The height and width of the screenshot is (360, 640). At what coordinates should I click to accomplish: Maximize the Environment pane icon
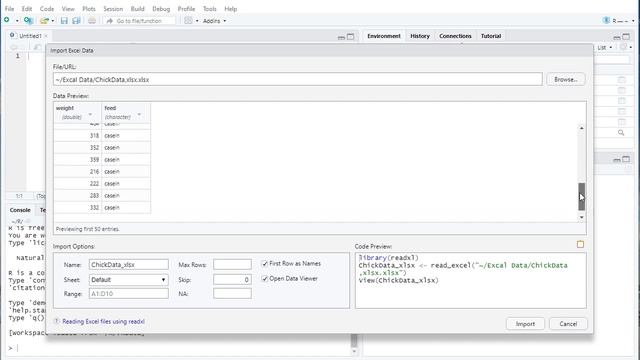[x=626, y=37]
